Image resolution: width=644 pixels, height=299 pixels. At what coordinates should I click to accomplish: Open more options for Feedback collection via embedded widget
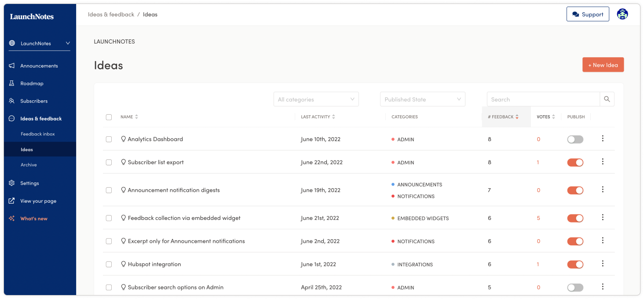[x=603, y=217]
